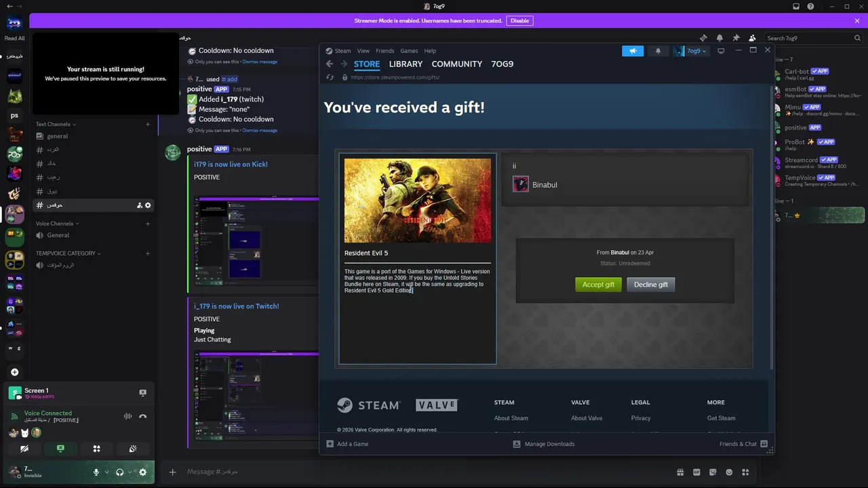Click Search 7og9 field in Discord
This screenshot has height=488, width=868.
click(x=812, y=38)
